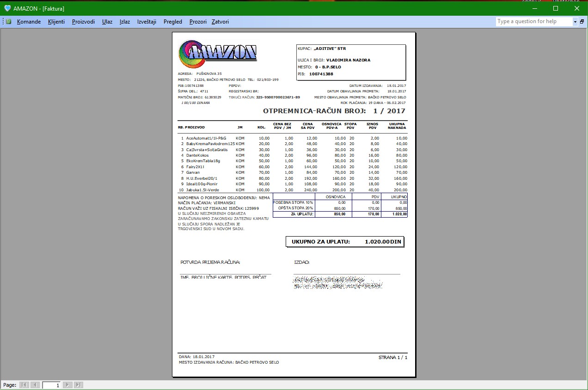Open the Klijenti menu
This screenshot has height=390, width=588.
coord(56,22)
